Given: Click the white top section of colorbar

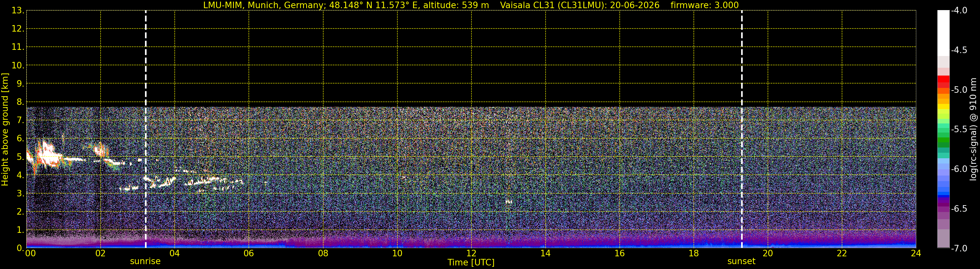Looking at the screenshot, I should click(943, 33).
